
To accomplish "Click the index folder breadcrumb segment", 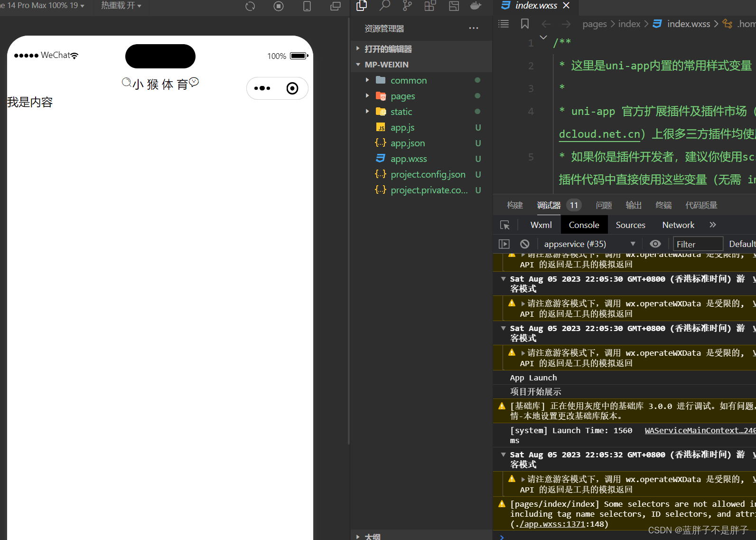I will [x=629, y=24].
